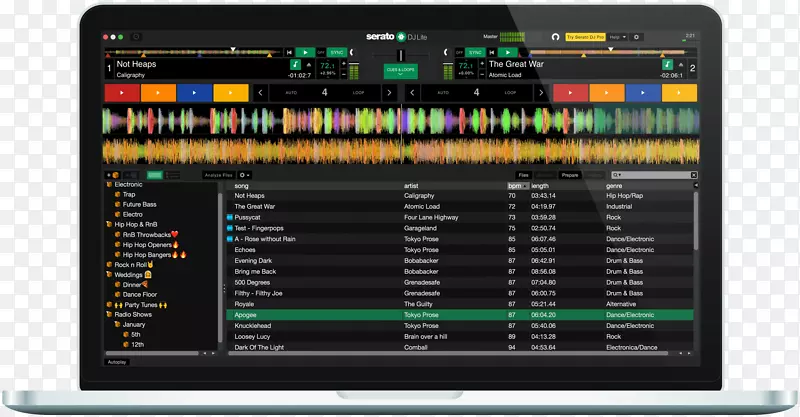Turn sync OFF on deck 1
This screenshot has width=800, height=417.
click(321, 52)
